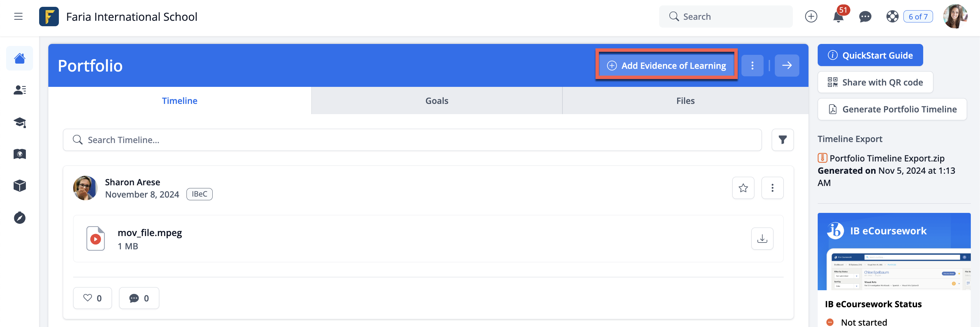Open Sharon Arese post's three-dot menu

click(772, 188)
